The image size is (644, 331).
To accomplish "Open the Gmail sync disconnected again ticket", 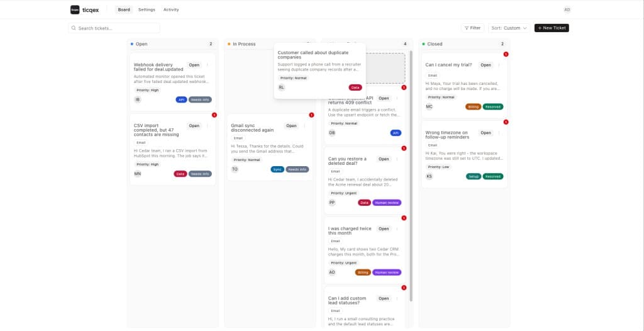I will click(252, 128).
